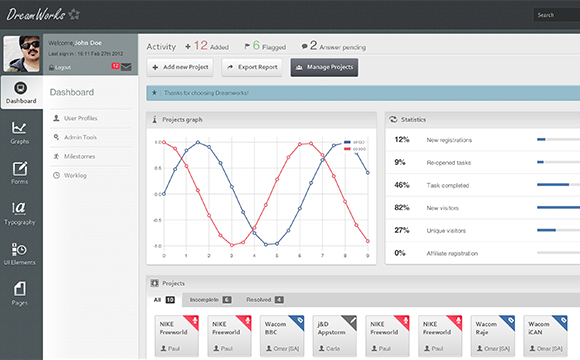The image size is (580, 360).
Task: Open the UI Elements sidebar icon
Action: click(20, 254)
